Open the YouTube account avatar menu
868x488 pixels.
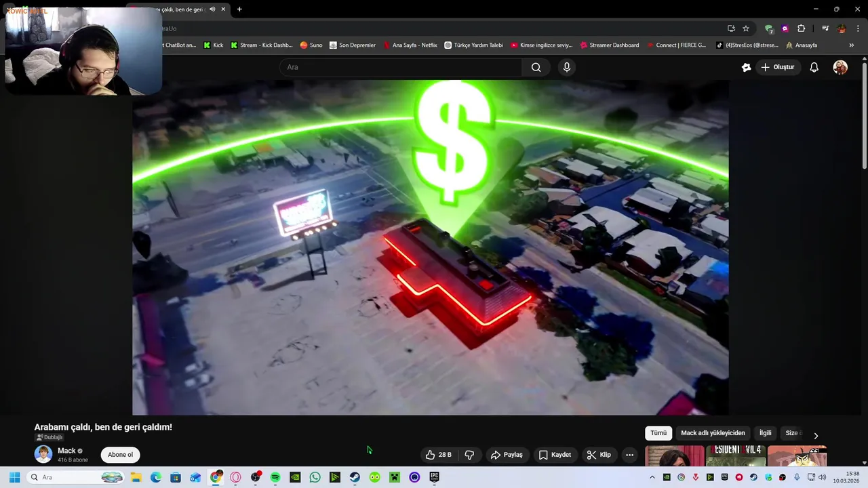[840, 67]
